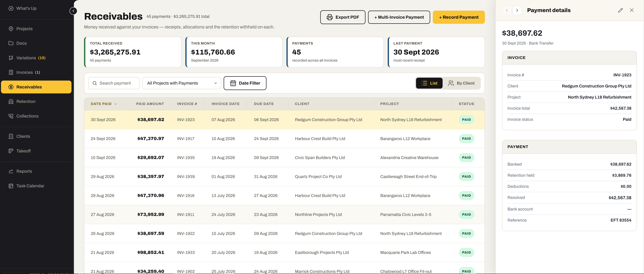
Task: Collapse the sidebar with the arrow button
Action: point(73,11)
